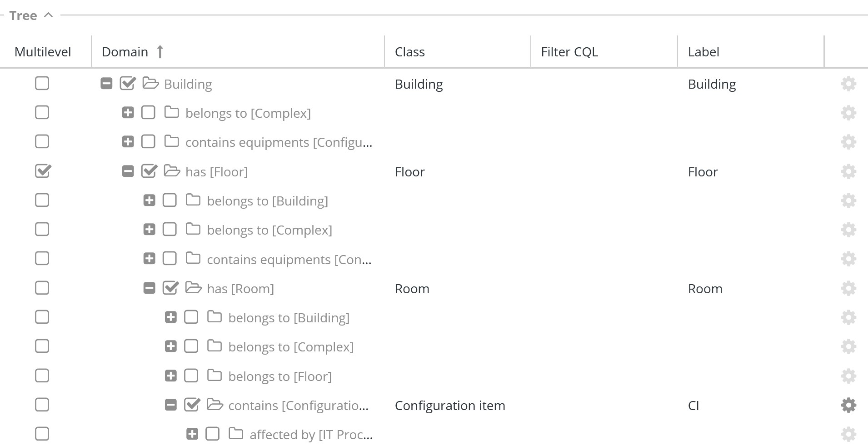Open gear settings for Configuration item row
The width and height of the screenshot is (868, 446).
point(848,405)
